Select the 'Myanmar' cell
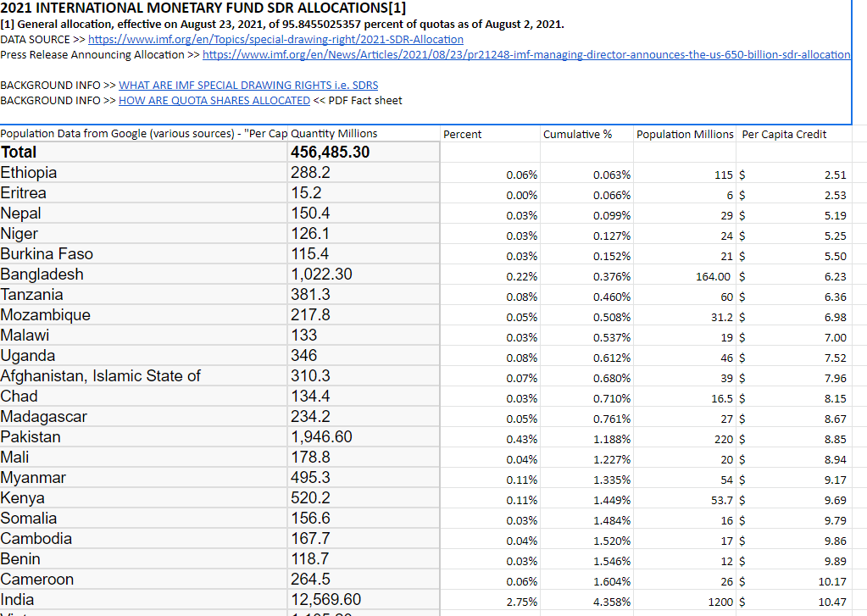Viewport: 867px width, 616px height. pos(144,478)
